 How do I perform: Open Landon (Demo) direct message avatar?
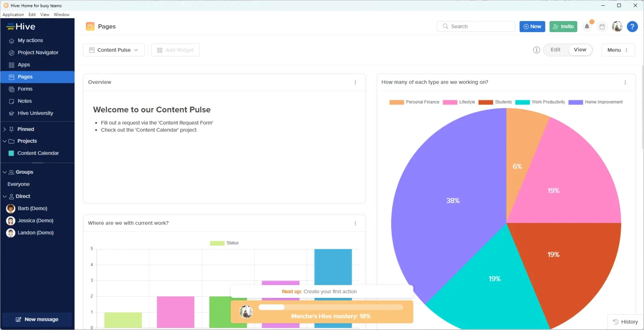click(x=11, y=233)
